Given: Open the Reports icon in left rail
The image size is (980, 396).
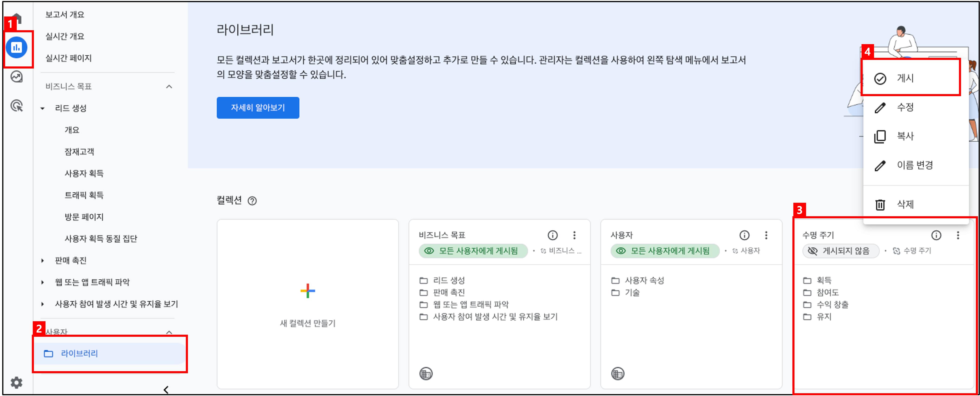Looking at the screenshot, I should pyautogui.click(x=16, y=48).
